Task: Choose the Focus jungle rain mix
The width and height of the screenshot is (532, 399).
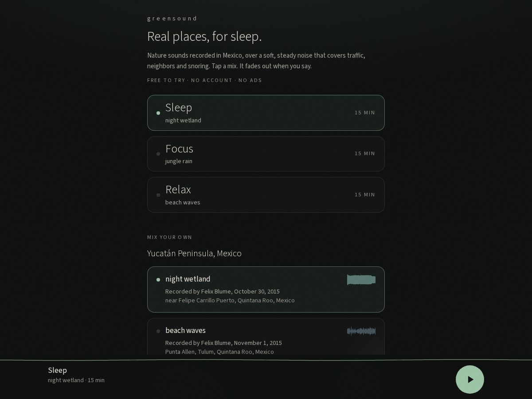Action: point(266,154)
